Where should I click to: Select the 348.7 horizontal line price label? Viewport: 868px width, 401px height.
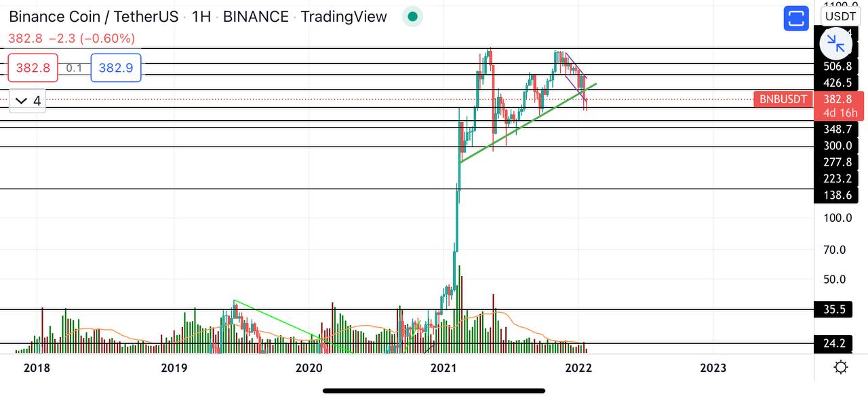(837, 129)
